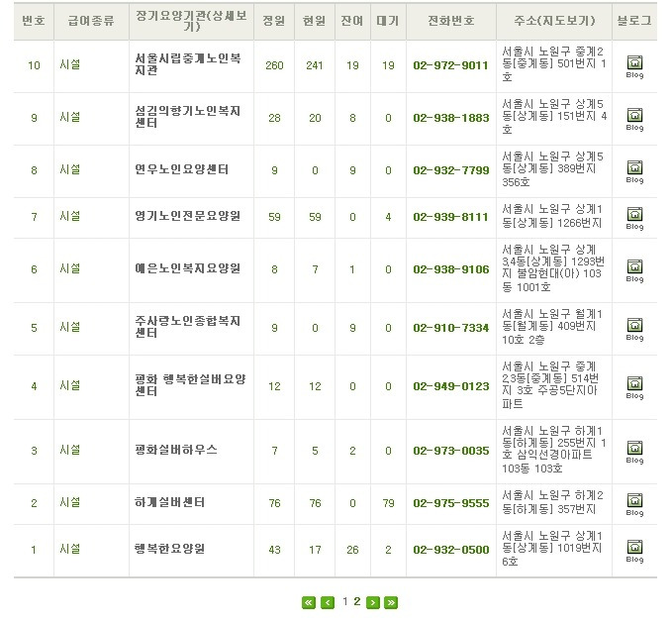This screenshot has width=672, height=624.
Task: View details of 영기노인전문요양원
Action: click(x=187, y=216)
